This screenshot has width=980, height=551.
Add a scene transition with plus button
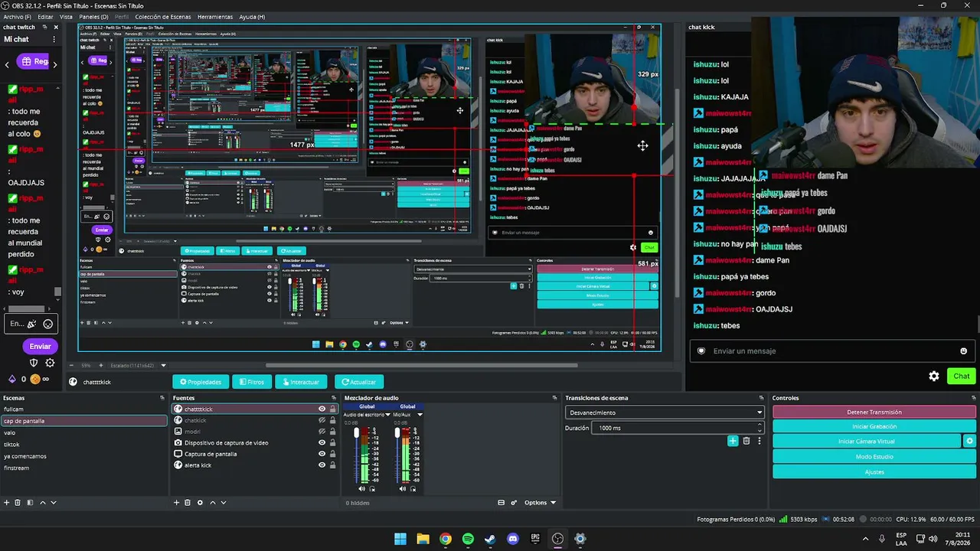733,441
